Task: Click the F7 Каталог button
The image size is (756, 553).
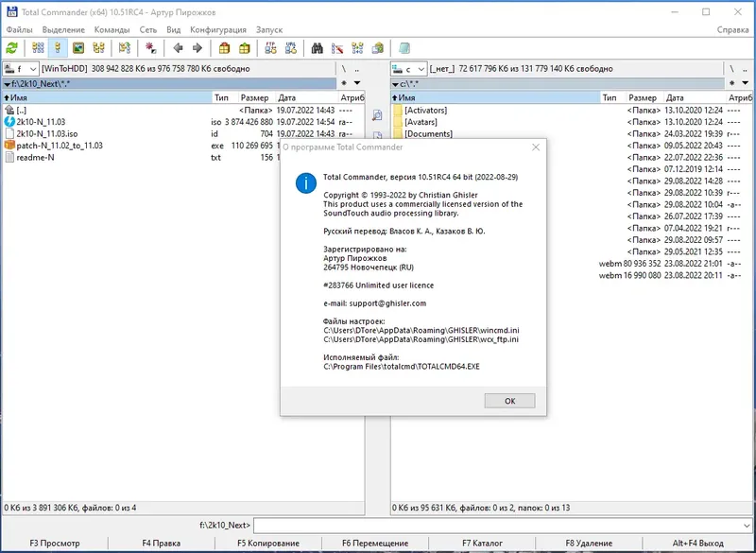Action: (x=482, y=544)
